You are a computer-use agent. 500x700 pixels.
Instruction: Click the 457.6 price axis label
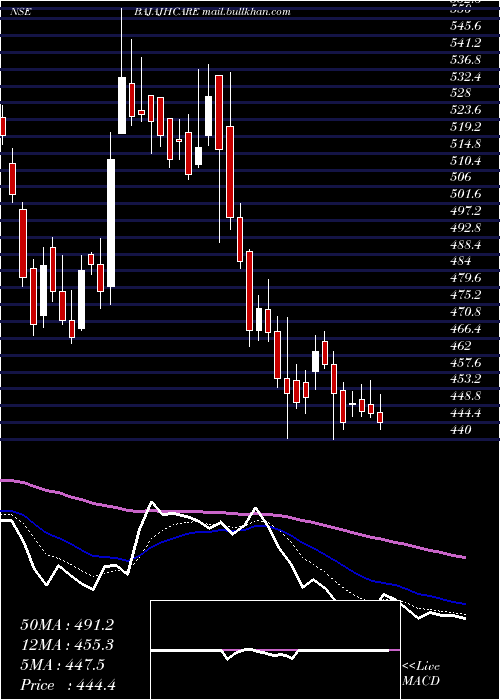[466, 362]
